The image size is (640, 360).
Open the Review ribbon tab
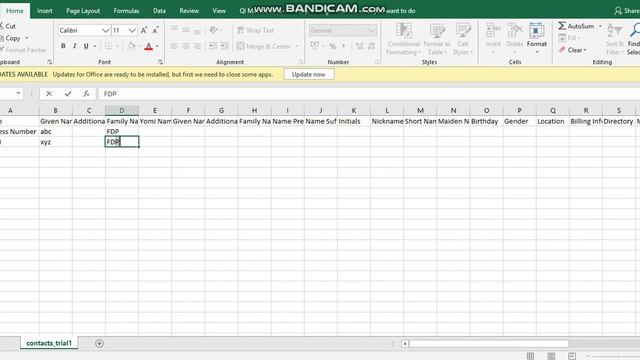point(189,11)
